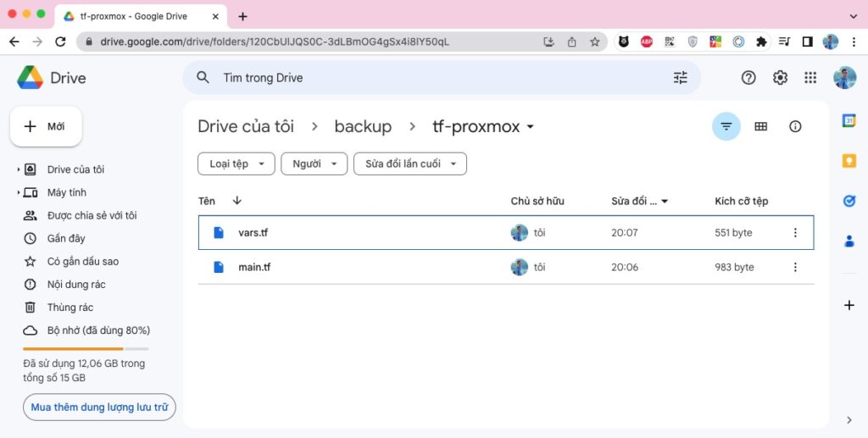Open the Adblock Plus extension

647,42
